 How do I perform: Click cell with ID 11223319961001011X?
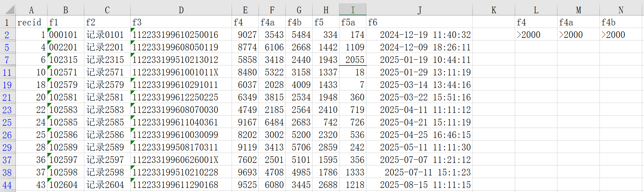coord(181,72)
